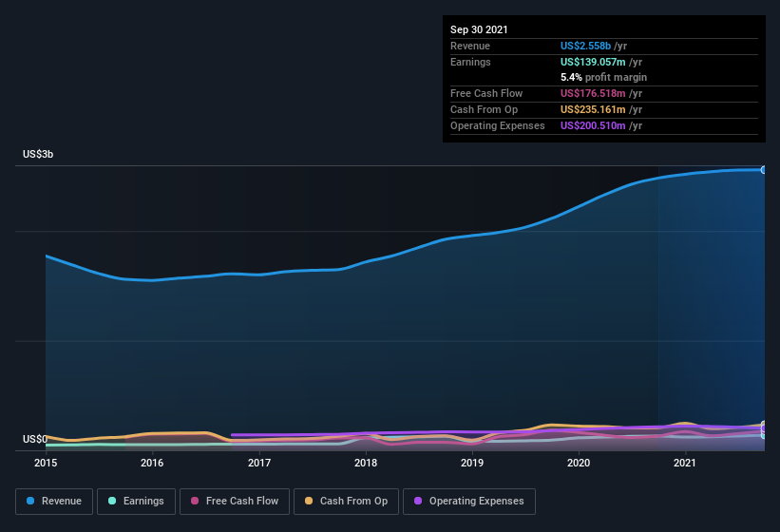
Task: Toggle the Earnings legend button
Action: coord(136,502)
